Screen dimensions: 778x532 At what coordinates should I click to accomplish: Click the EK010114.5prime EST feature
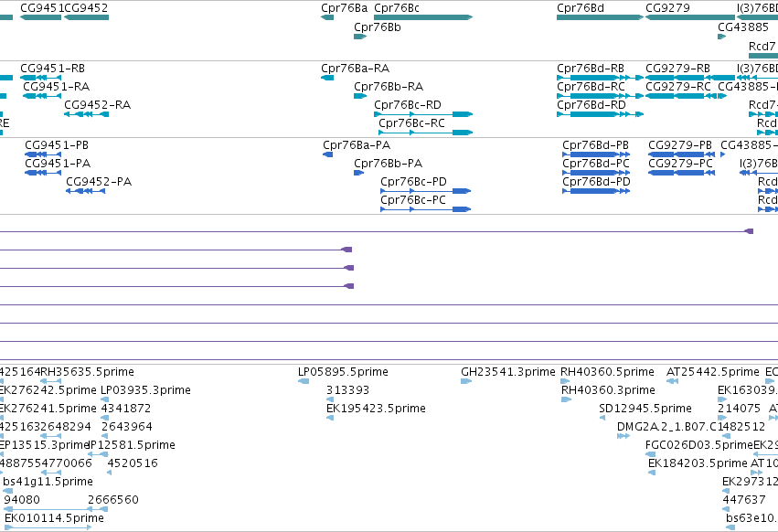[48, 527]
